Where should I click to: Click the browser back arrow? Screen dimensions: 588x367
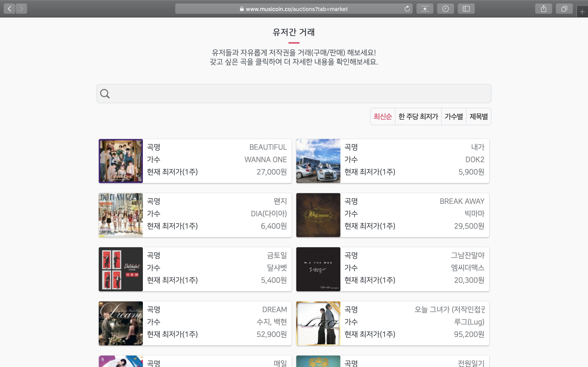9,9
